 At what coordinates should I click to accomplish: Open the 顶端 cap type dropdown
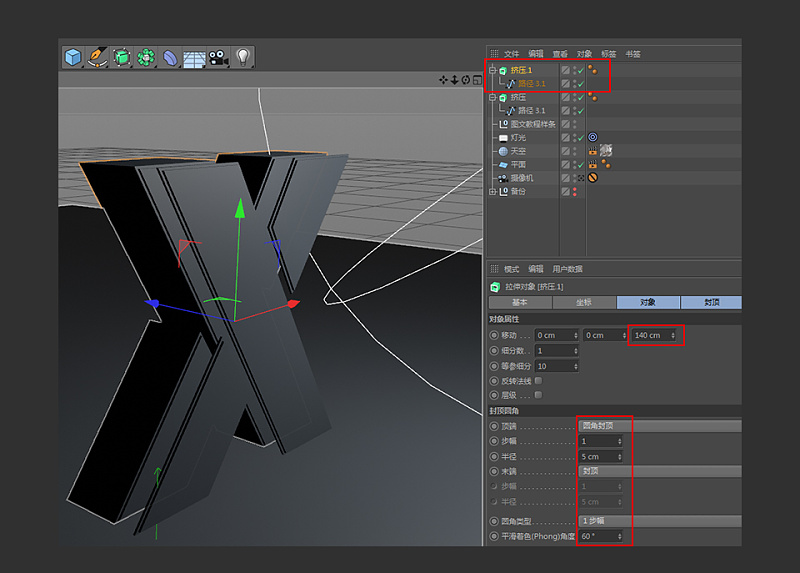tap(659, 425)
